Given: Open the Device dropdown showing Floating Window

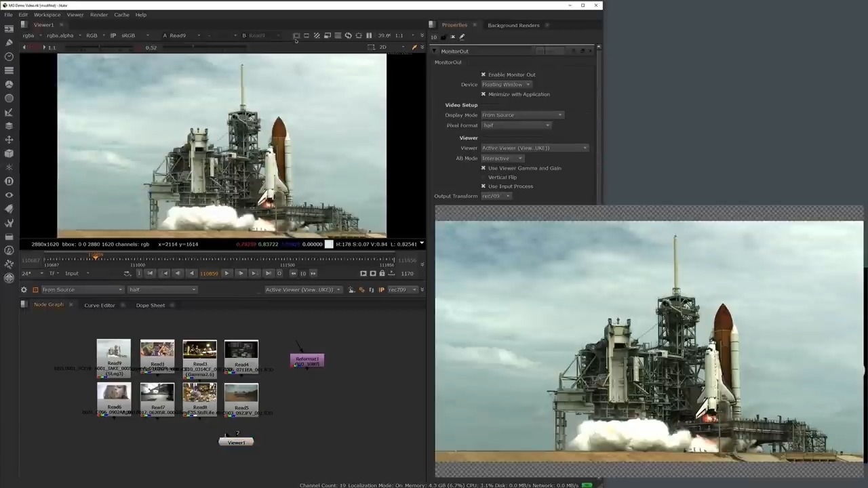Looking at the screenshot, I should coord(506,85).
